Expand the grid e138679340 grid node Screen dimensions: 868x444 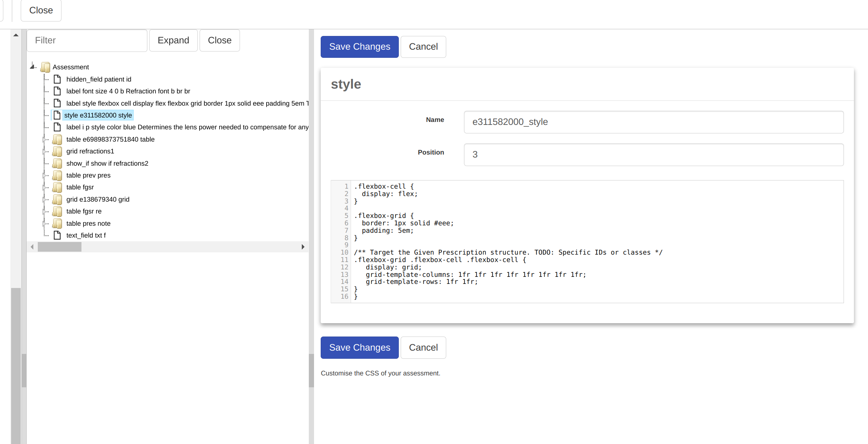[44, 199]
